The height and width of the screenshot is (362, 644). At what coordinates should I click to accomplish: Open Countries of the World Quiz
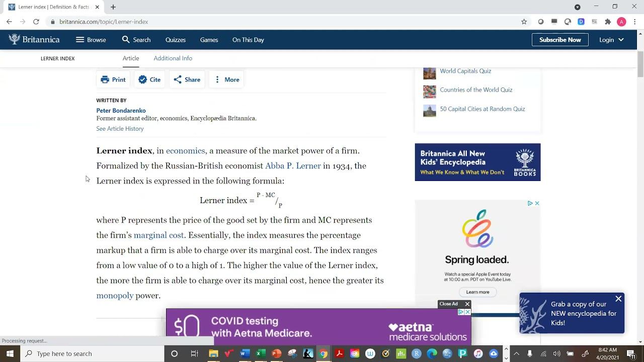point(476,90)
